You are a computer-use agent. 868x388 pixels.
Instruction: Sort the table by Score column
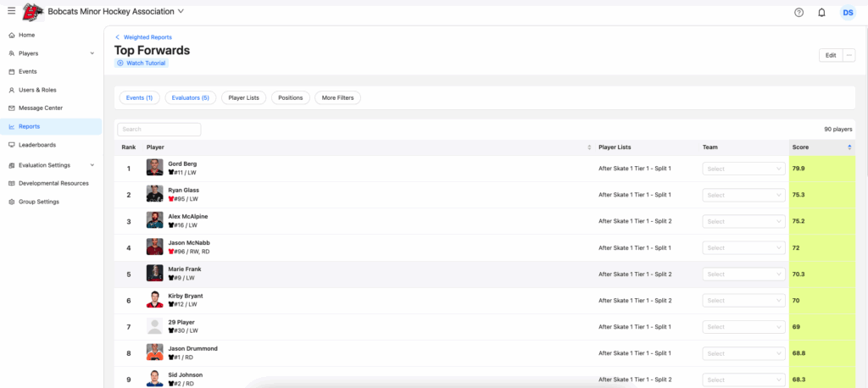click(849, 147)
